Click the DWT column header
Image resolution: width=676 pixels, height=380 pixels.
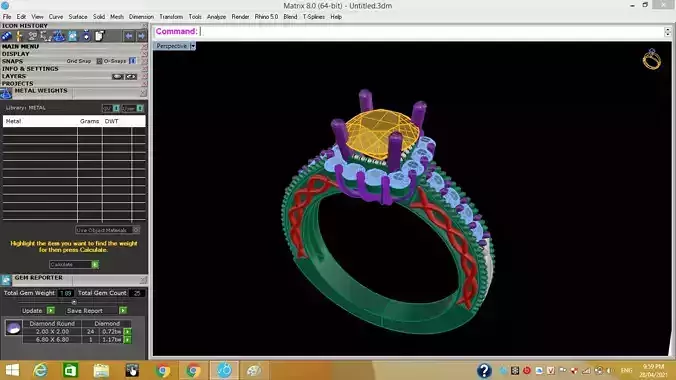(111, 121)
